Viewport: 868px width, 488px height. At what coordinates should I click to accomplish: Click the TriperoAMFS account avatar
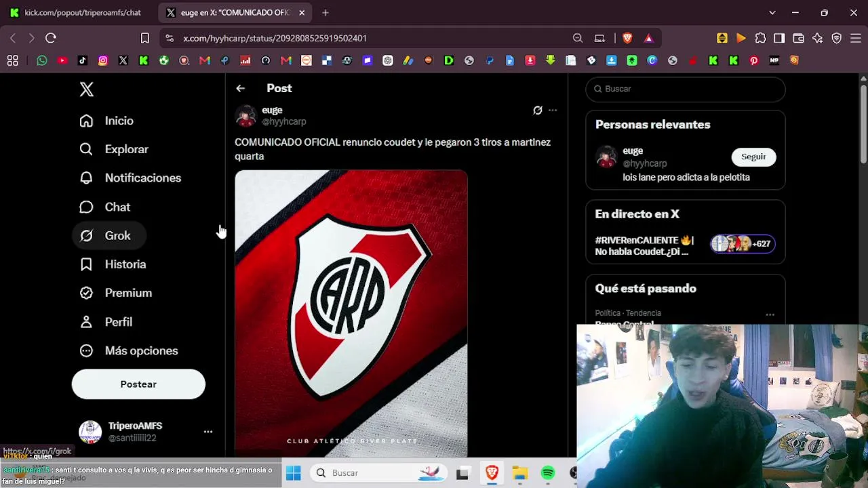click(x=90, y=432)
